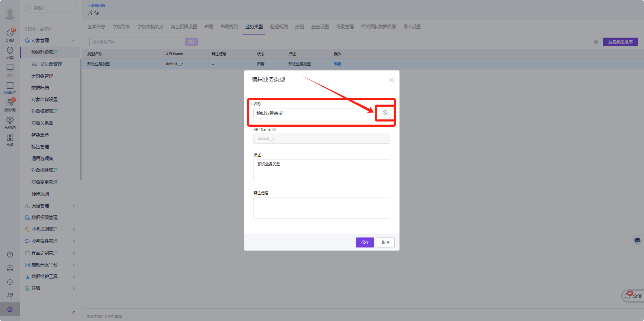Switch to the 按钮 tab
Screen dimensions: 644x321
pos(299,27)
